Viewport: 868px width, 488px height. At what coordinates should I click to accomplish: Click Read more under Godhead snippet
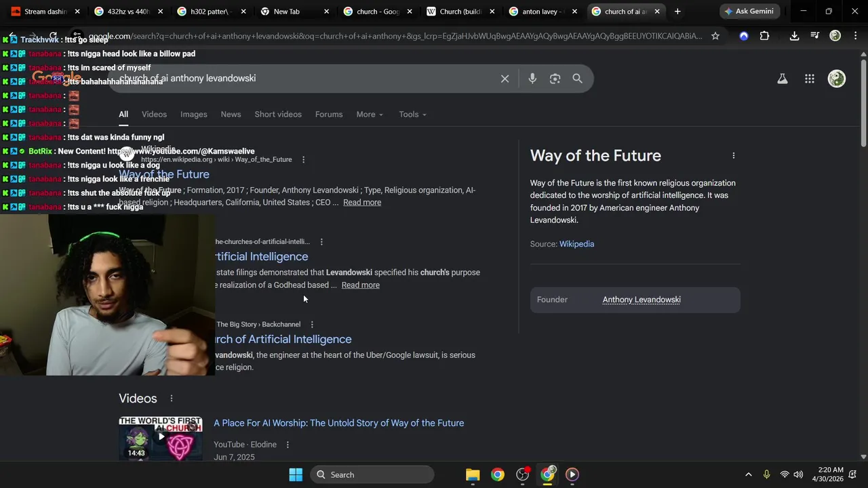tap(360, 285)
